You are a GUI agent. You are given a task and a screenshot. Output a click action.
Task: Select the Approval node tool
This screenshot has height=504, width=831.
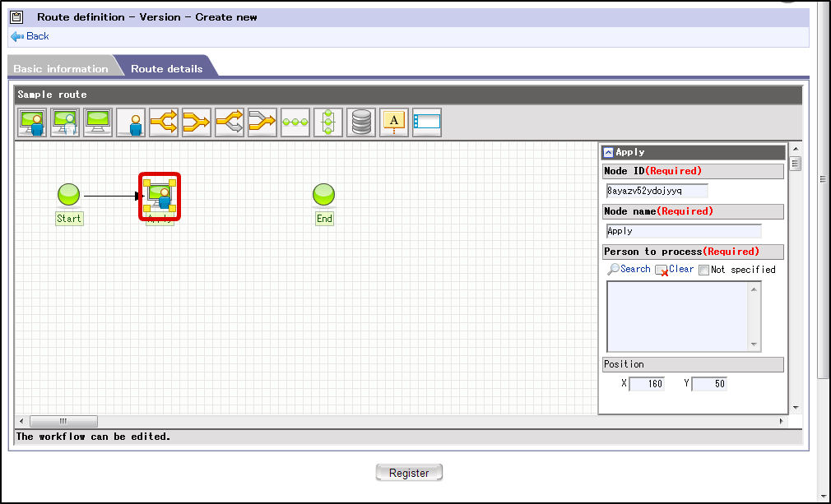64,122
